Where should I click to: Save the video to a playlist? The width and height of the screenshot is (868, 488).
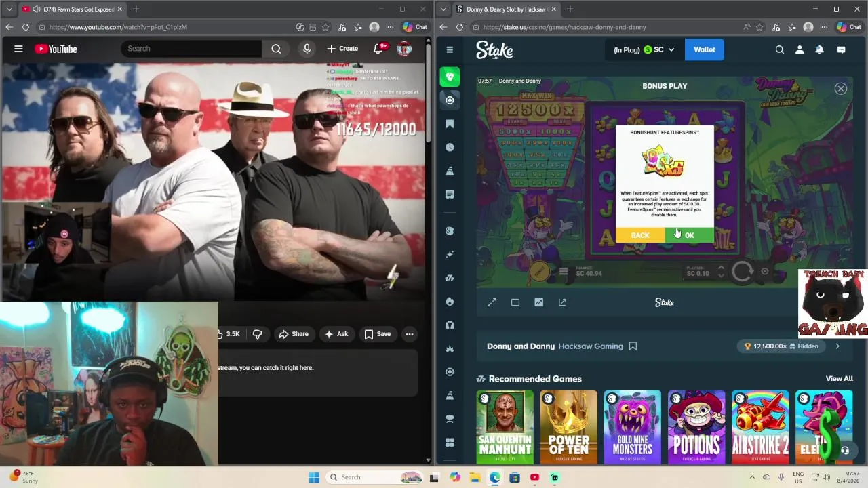378,334
